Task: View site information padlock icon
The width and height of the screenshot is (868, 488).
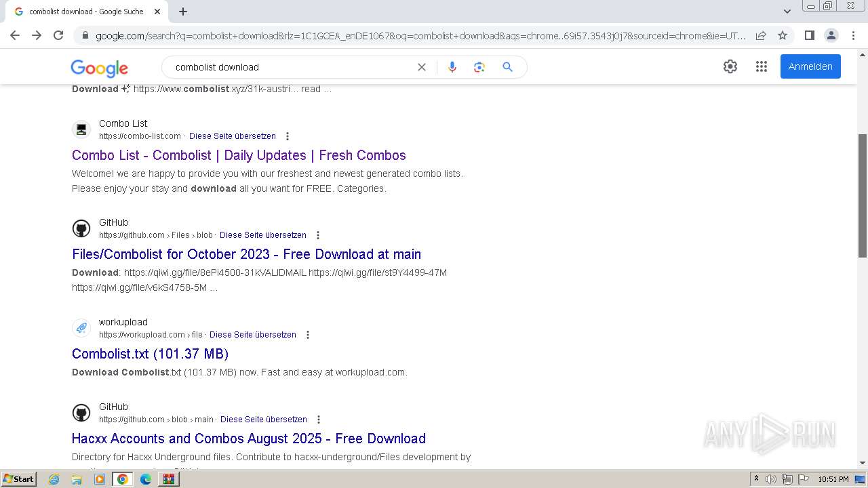Action: tap(85, 36)
